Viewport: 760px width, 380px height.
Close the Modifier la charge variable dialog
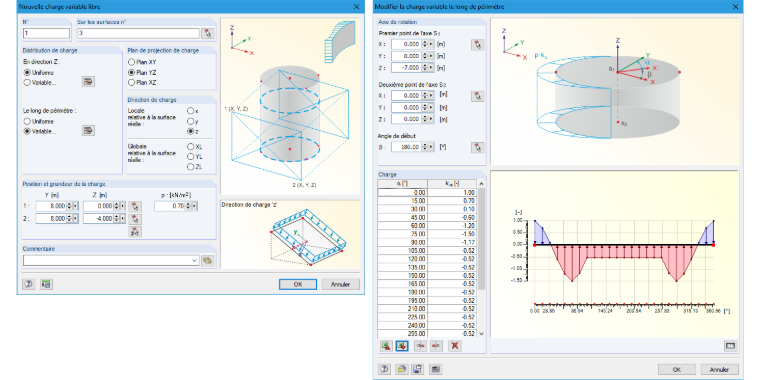(735, 7)
